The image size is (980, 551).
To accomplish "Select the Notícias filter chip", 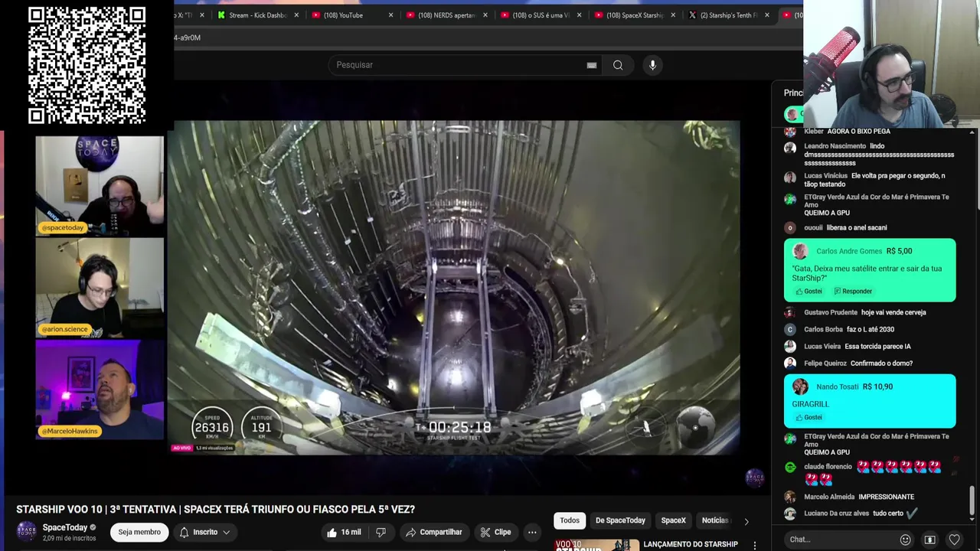I will pos(715,520).
